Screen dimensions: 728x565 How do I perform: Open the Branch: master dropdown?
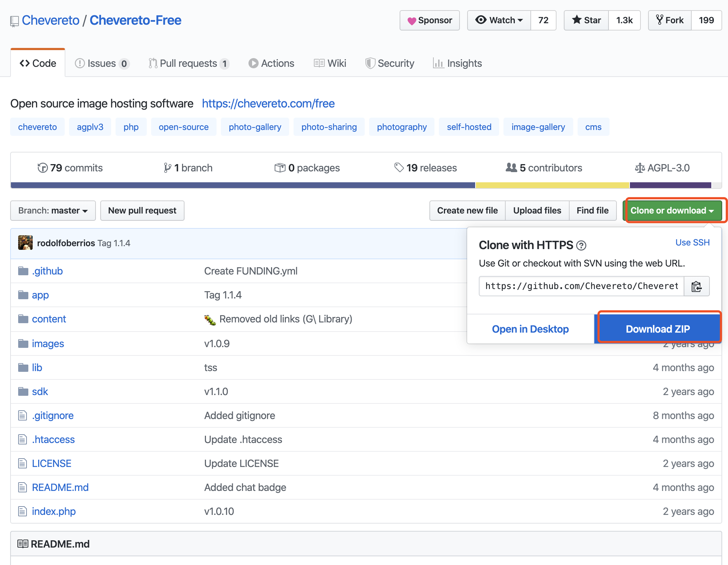point(53,211)
